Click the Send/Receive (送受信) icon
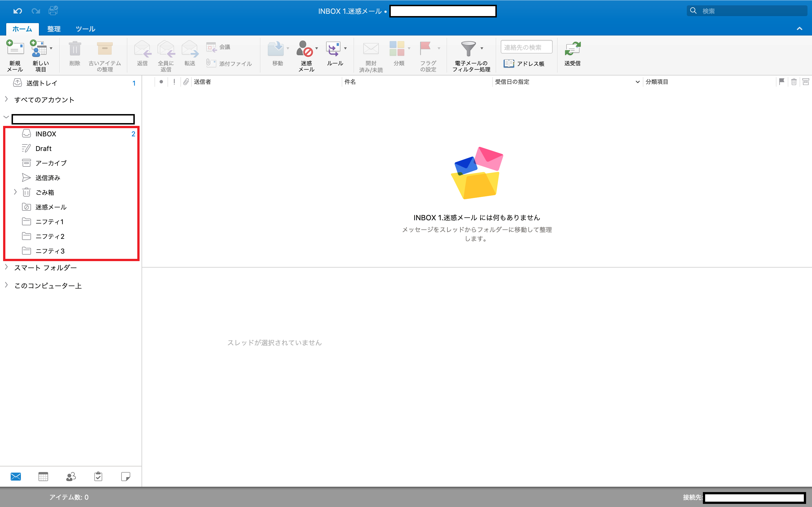 tap(572, 50)
